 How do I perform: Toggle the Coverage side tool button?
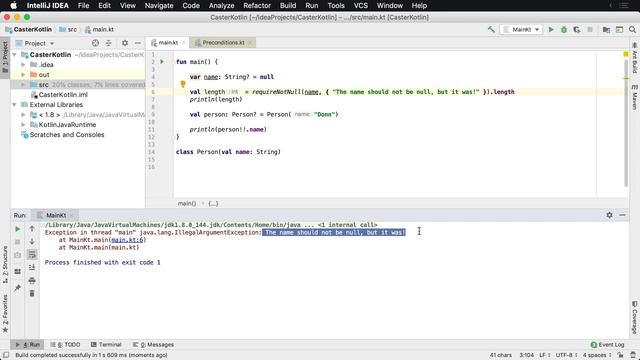pyautogui.click(x=635, y=317)
